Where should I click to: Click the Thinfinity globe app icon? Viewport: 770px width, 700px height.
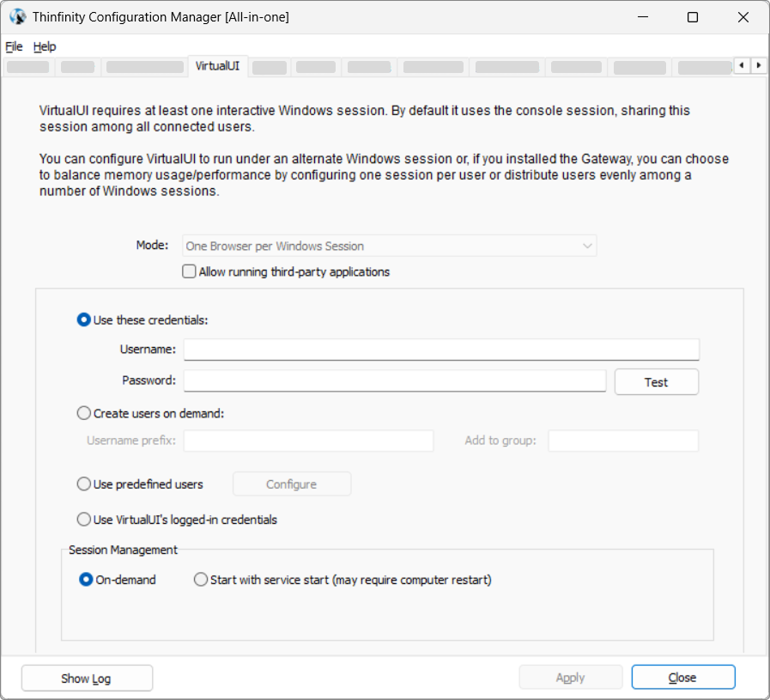18,16
